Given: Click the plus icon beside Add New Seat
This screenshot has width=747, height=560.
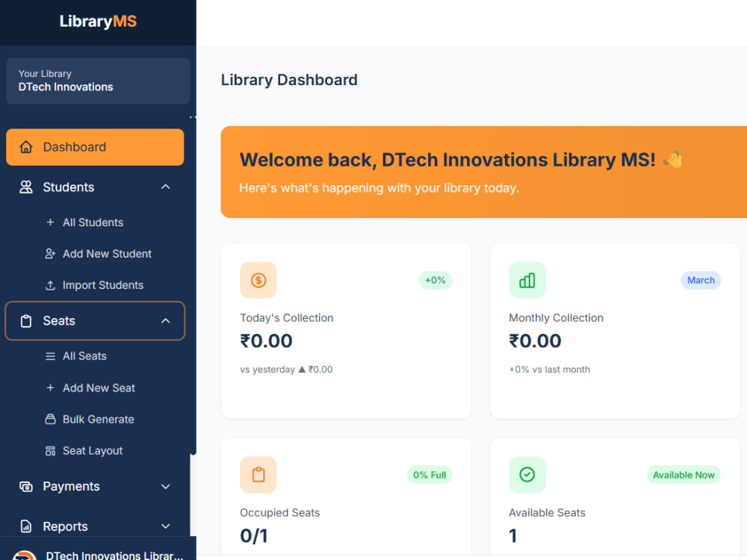Looking at the screenshot, I should click(50, 388).
